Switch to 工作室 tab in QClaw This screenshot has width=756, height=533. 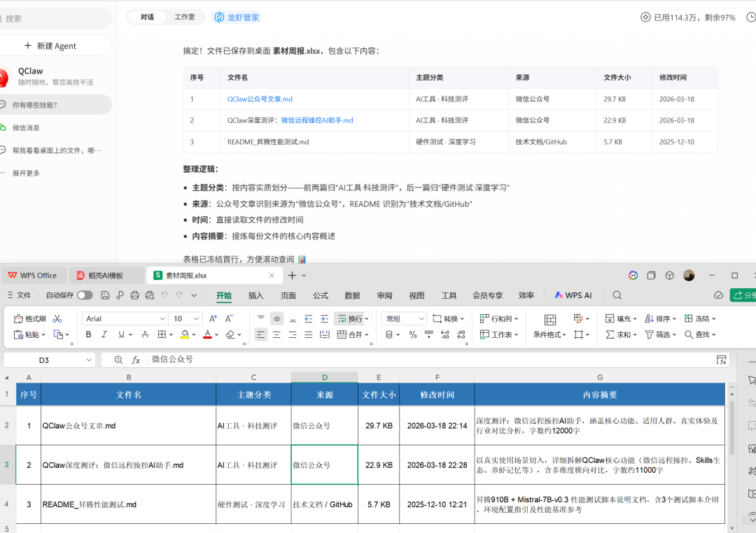click(x=185, y=17)
